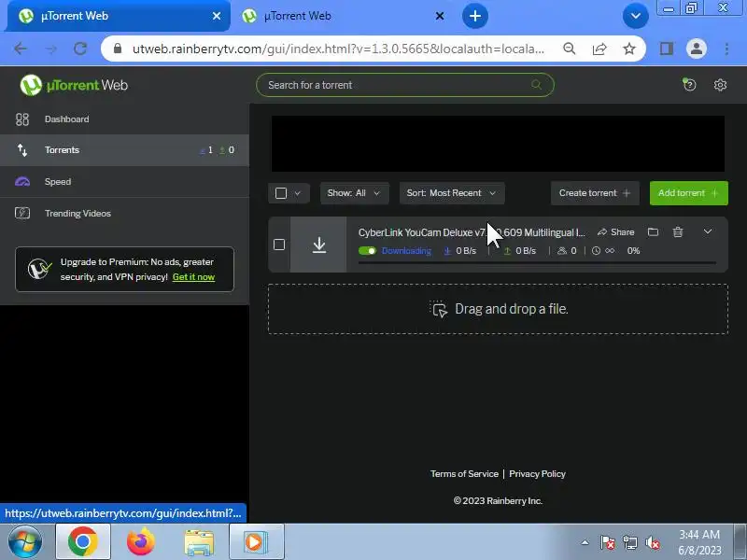The height and width of the screenshot is (560, 747).
Task: Click the Action Center flag tray icon
Action: tap(607, 542)
